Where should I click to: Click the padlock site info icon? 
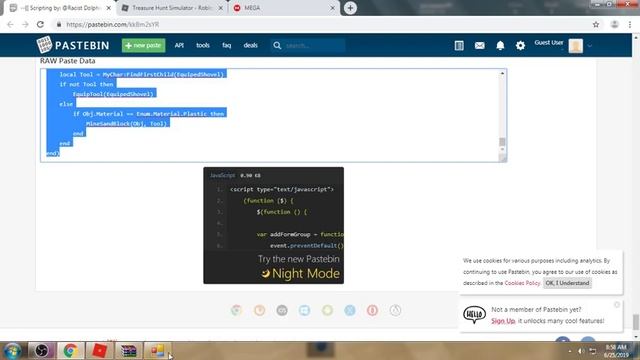[59, 24]
